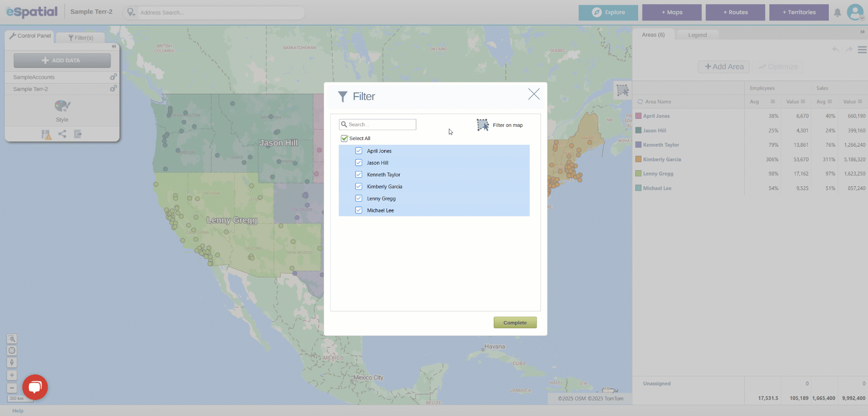Click the green Complete button
Image resolution: width=868 pixels, height=416 pixels.
(515, 323)
